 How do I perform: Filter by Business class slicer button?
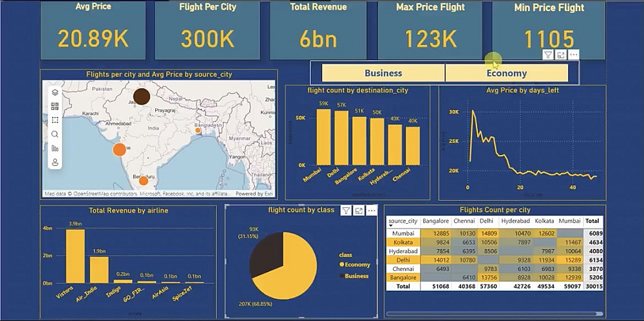[x=383, y=73]
